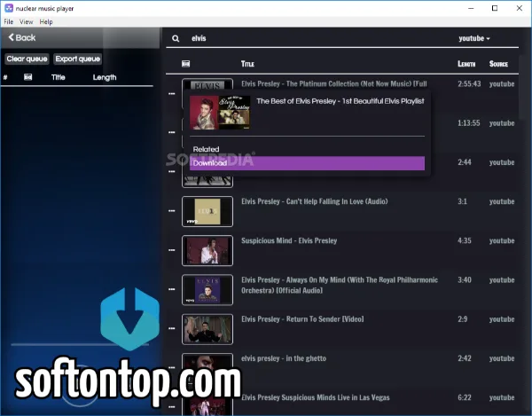This screenshot has width=532, height=416.
Task: Click the Always On My Mind thumbnail
Action: click(207, 290)
